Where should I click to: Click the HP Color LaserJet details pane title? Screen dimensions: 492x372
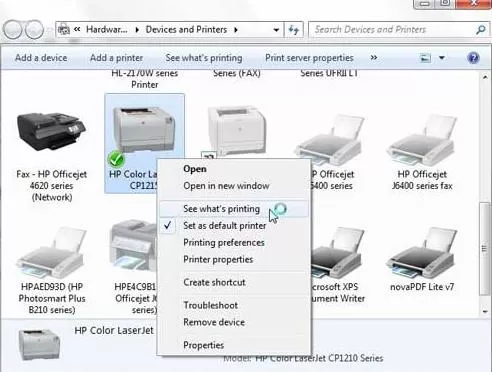click(114, 330)
